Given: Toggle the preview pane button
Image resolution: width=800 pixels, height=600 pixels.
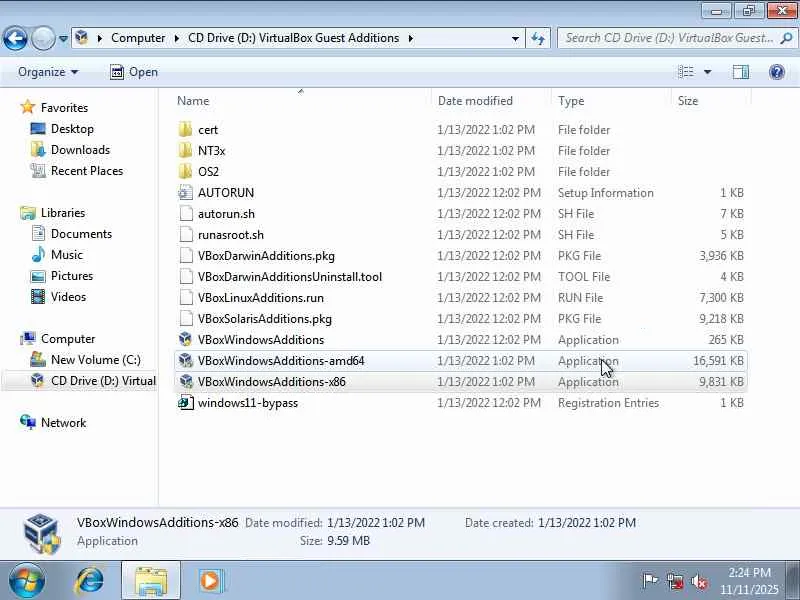Looking at the screenshot, I should pos(741,72).
